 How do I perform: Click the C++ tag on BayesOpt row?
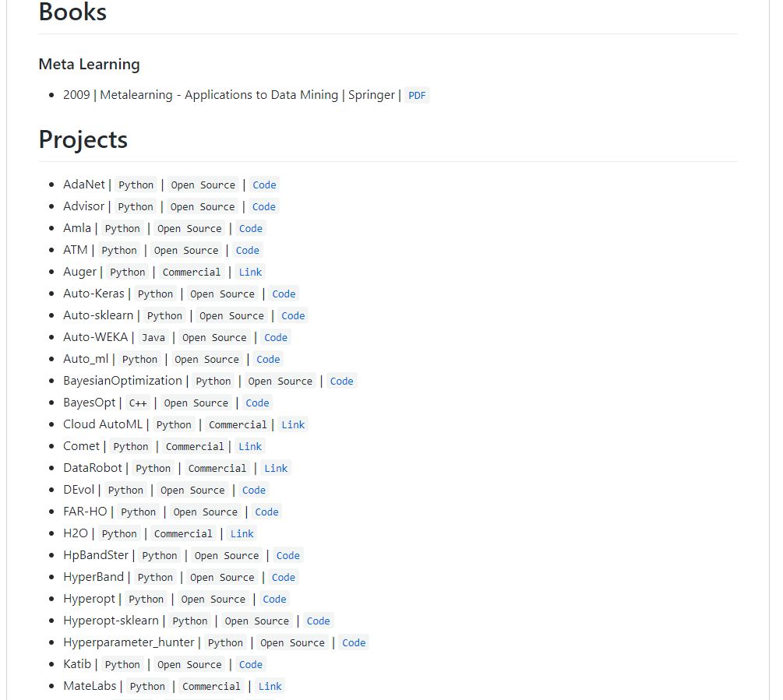pyautogui.click(x=138, y=403)
